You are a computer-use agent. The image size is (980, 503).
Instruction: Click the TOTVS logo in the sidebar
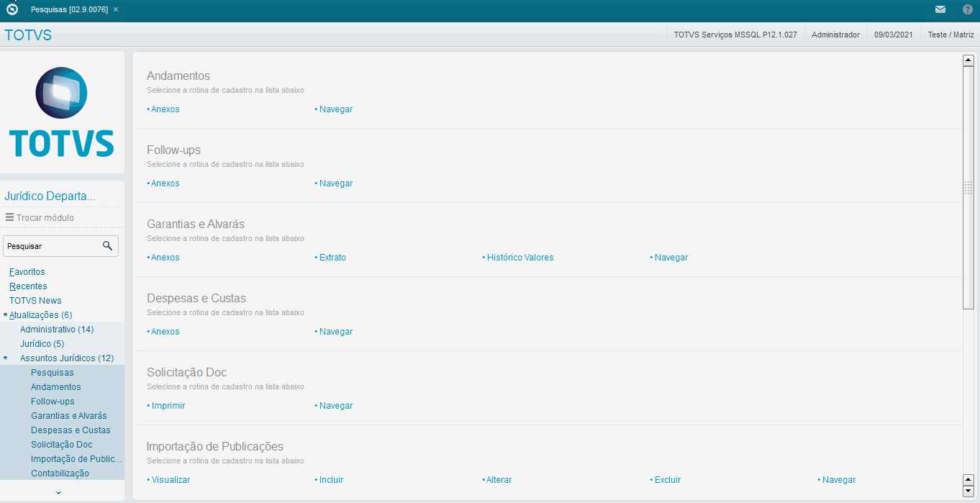pos(62,112)
